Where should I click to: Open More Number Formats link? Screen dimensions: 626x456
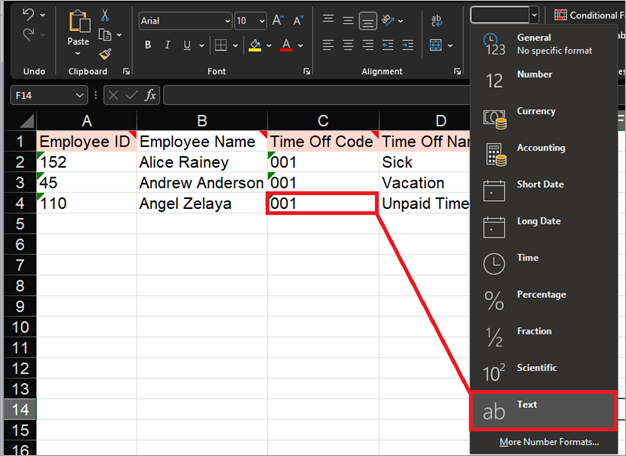tap(549, 442)
